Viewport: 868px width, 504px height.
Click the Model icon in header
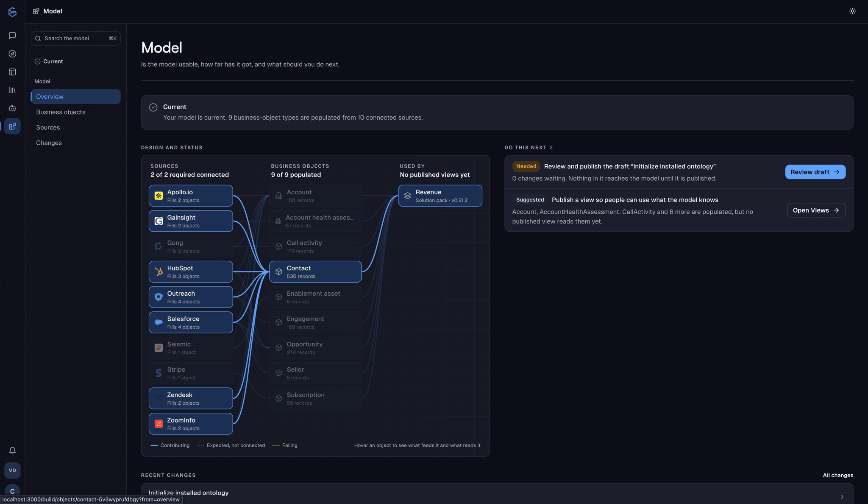[x=36, y=11]
